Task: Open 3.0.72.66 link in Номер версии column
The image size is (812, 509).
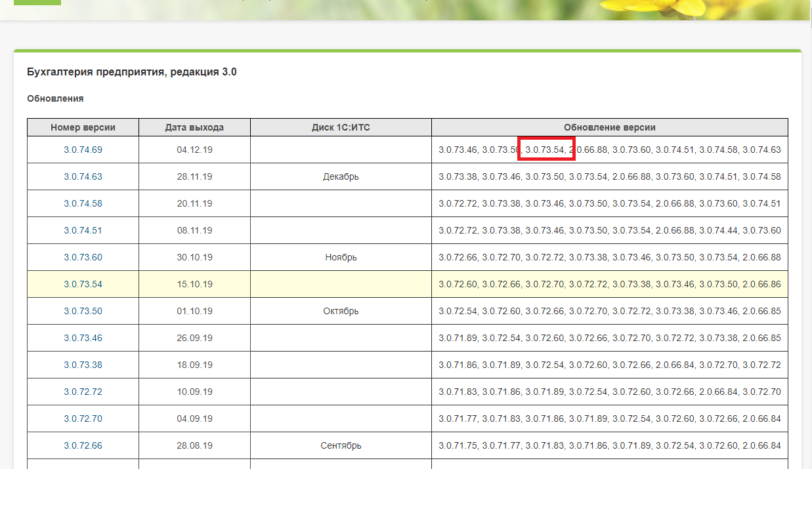Action: [83, 445]
